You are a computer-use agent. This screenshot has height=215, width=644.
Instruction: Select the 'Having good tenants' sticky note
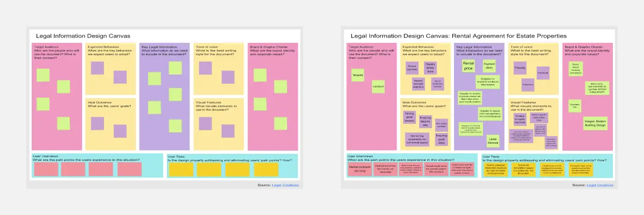409,117
